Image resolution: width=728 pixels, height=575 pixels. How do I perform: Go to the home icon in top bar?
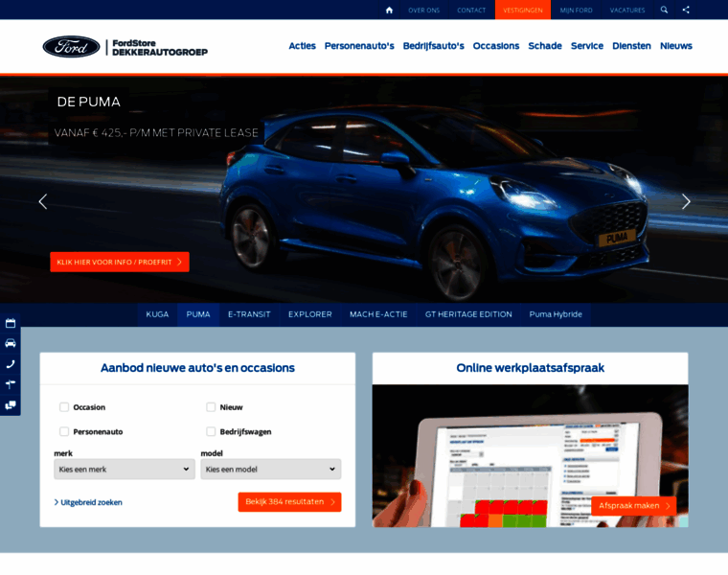tap(389, 11)
